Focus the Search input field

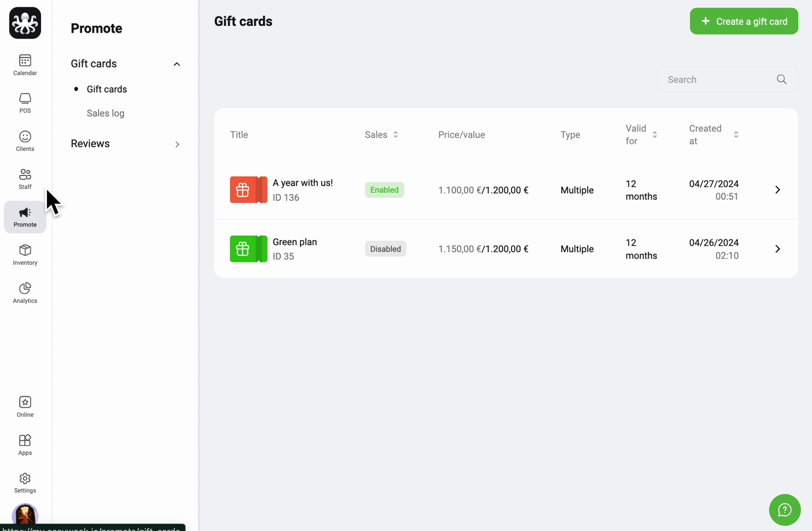[x=728, y=80]
